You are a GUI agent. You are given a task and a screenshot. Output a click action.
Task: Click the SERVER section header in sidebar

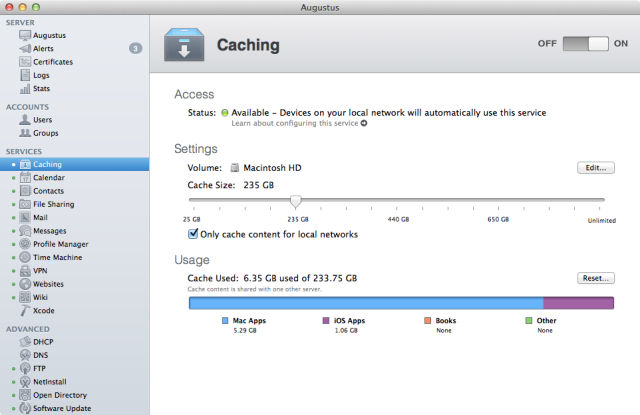[x=20, y=22]
